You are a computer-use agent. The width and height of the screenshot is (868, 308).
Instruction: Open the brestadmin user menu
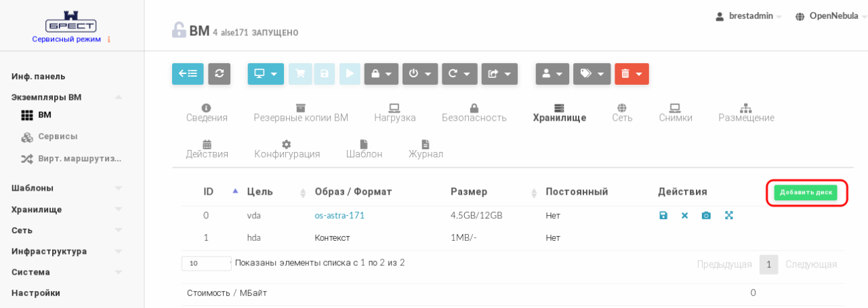click(x=749, y=16)
